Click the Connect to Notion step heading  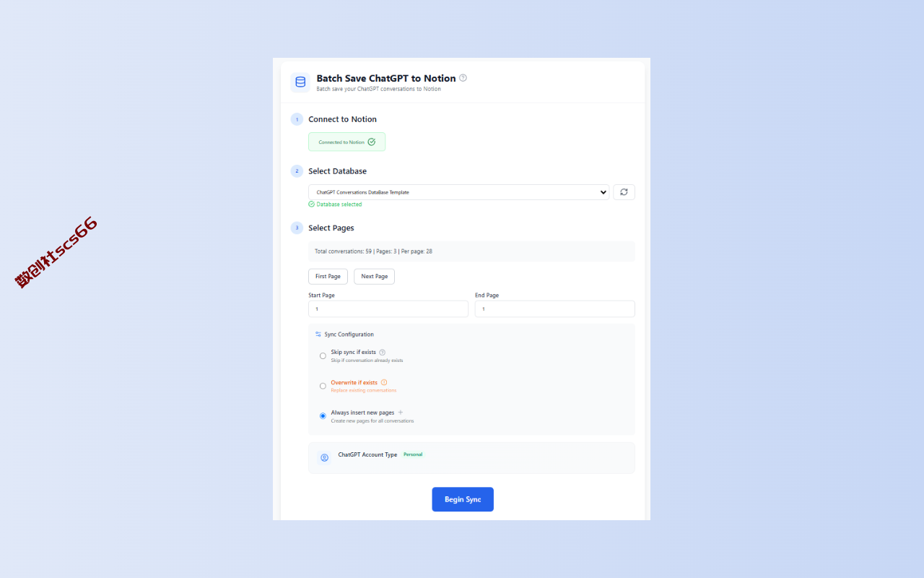tap(342, 119)
